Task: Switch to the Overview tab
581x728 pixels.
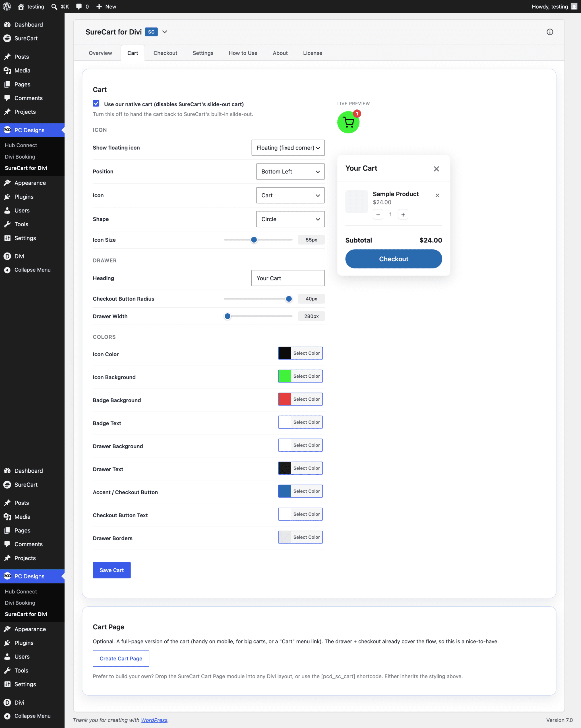Action: pos(100,53)
